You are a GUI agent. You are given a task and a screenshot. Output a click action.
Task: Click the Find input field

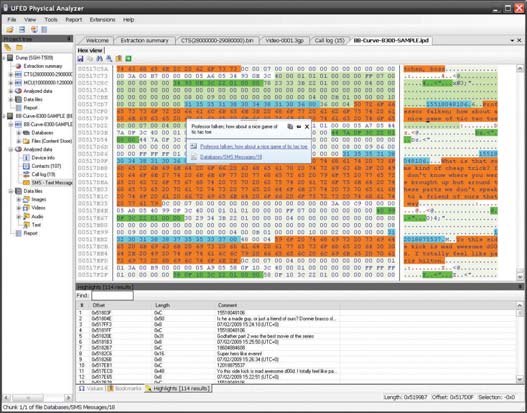(x=112, y=296)
